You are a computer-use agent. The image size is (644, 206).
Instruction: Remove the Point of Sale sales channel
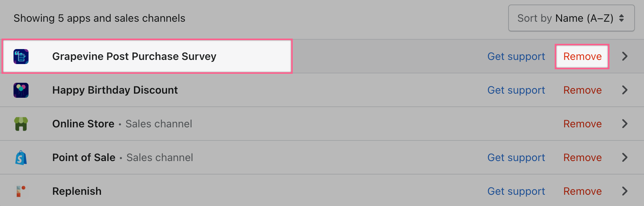coord(582,157)
